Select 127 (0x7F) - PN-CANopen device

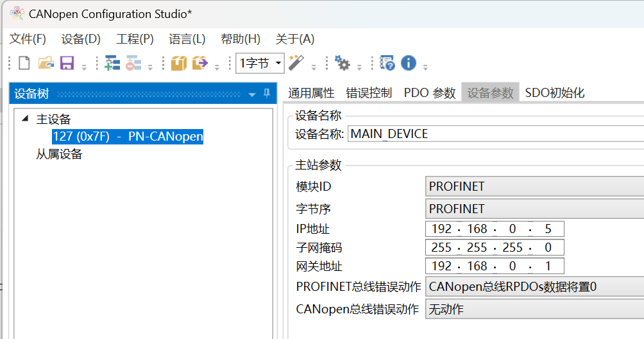(128, 136)
